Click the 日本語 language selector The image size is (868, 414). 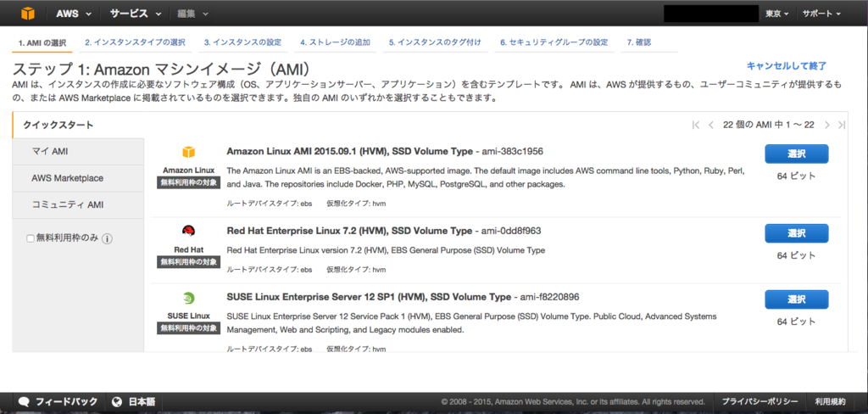pos(134,402)
